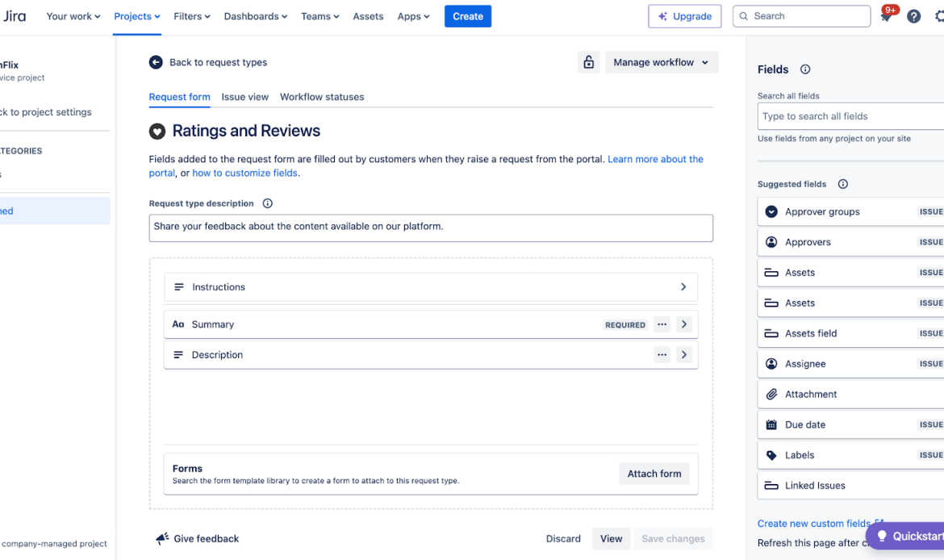The width and height of the screenshot is (944, 560).
Task: Click the blue Create button
Action: pyautogui.click(x=468, y=16)
